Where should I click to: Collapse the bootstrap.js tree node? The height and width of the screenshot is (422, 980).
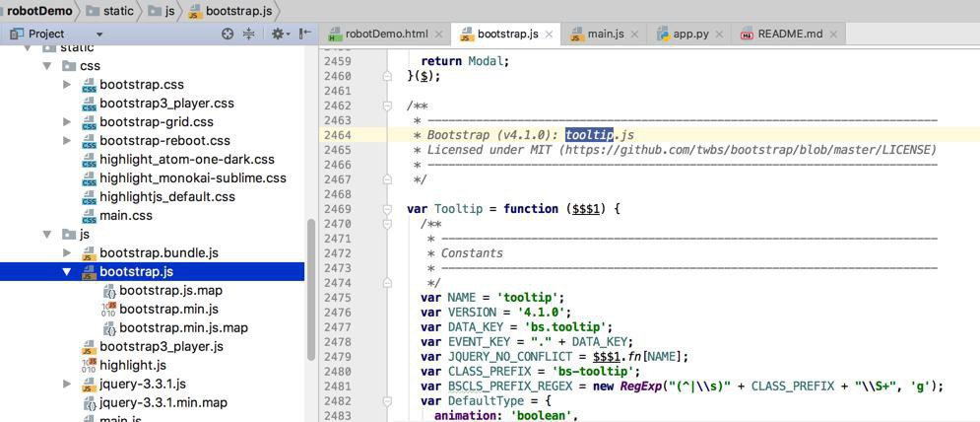click(x=68, y=272)
